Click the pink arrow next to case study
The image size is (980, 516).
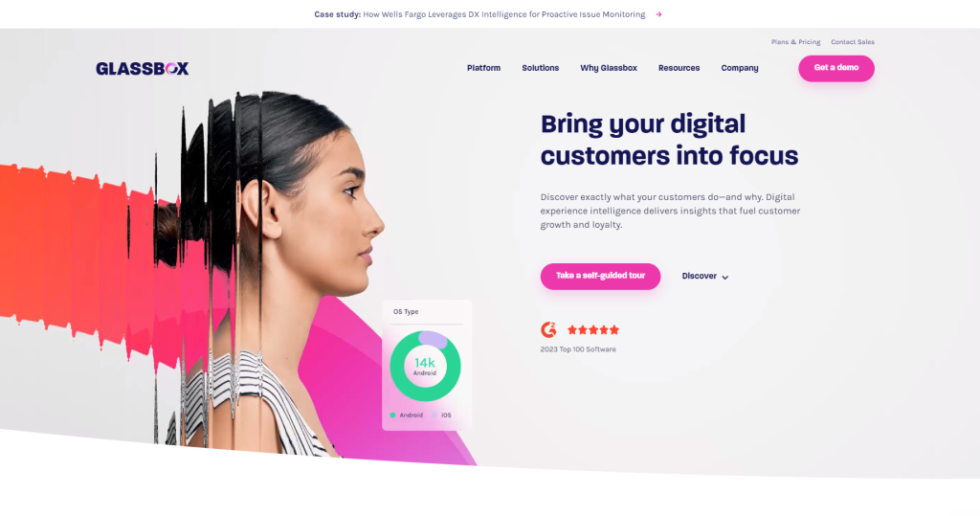click(x=658, y=14)
